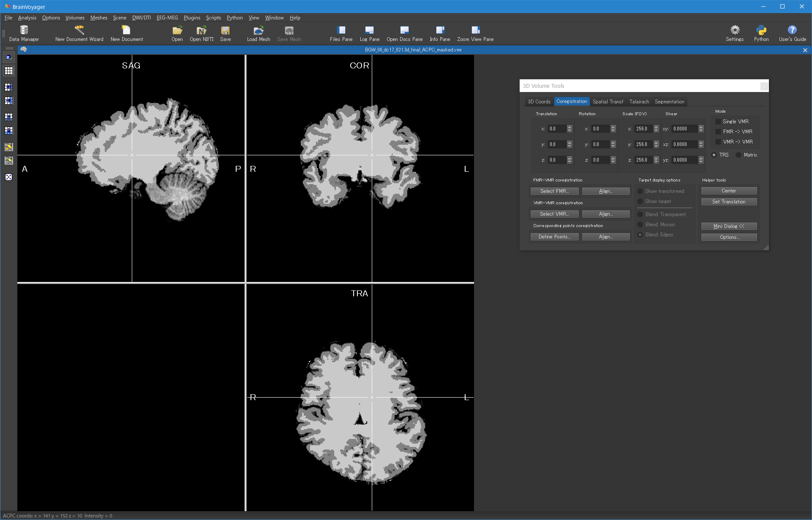Open the User's Guide

792,33
